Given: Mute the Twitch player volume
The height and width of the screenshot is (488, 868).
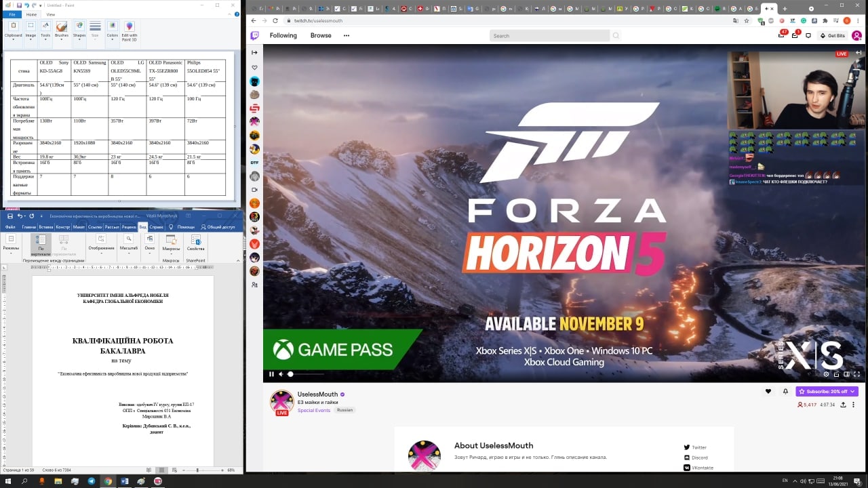Looking at the screenshot, I should click(x=281, y=374).
